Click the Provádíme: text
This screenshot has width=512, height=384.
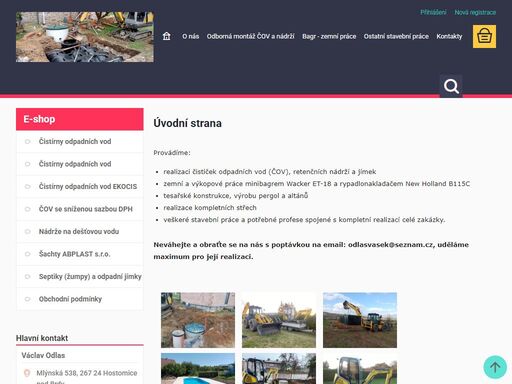coord(172,153)
